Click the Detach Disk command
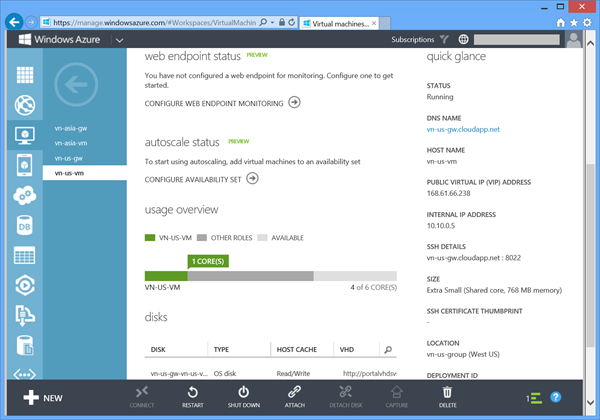The height and width of the screenshot is (420, 600). 346,397
